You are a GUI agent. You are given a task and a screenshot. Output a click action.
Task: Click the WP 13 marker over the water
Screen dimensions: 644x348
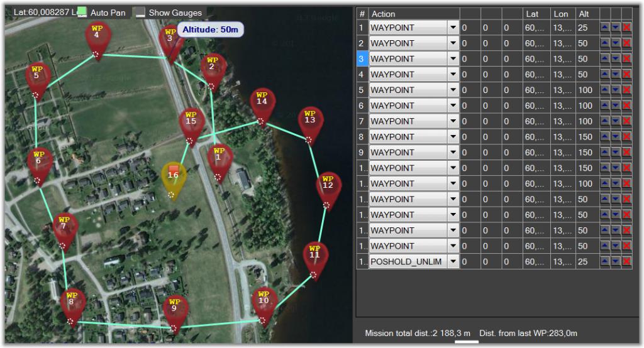[311, 124]
